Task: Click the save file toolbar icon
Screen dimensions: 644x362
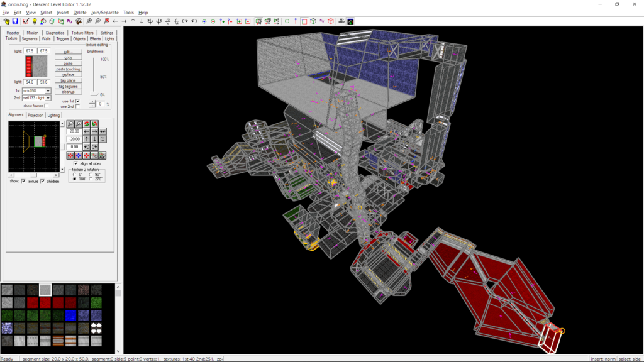Action: [x=15, y=21]
